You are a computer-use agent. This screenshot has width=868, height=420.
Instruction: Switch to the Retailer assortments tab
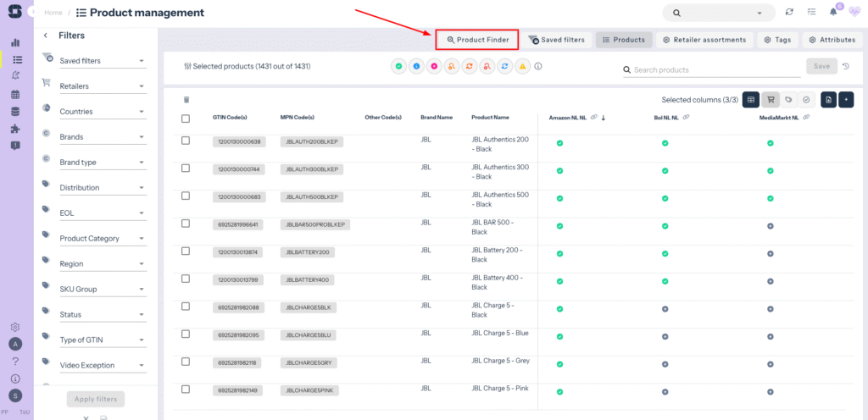[x=704, y=40]
